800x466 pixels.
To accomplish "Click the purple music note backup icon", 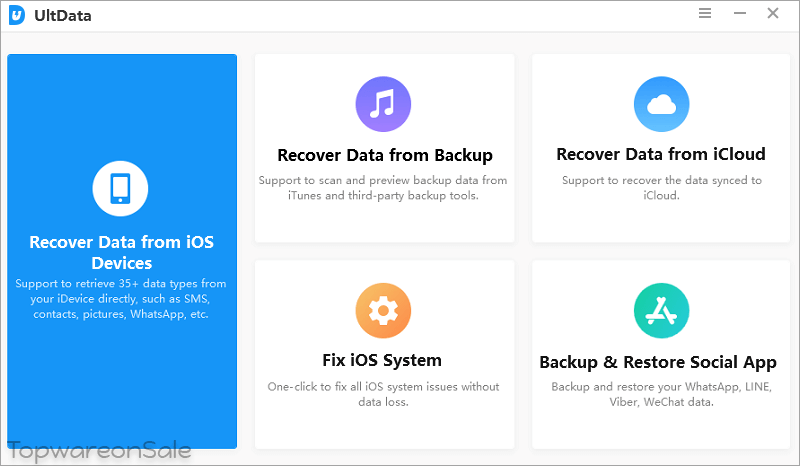I will coord(383,104).
